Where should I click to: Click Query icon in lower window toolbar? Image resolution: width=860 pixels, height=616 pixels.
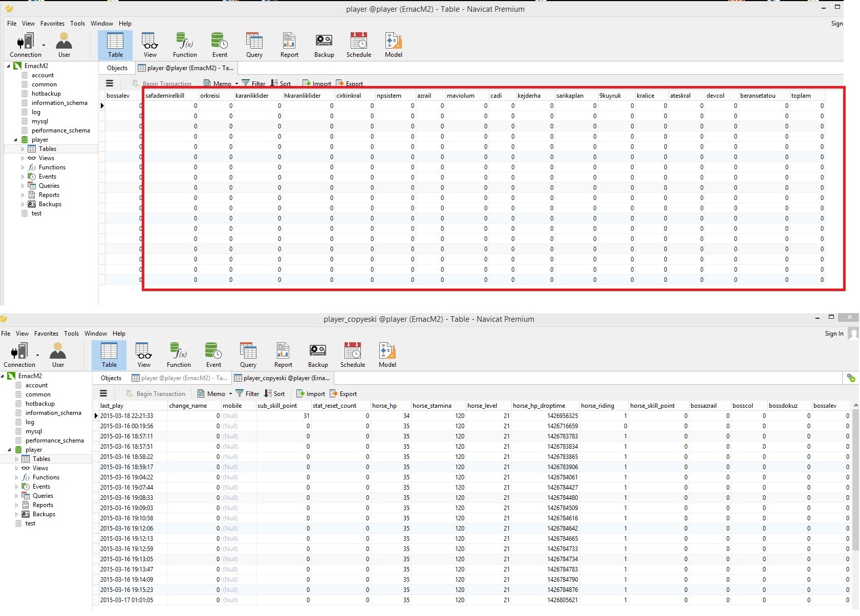click(x=248, y=355)
